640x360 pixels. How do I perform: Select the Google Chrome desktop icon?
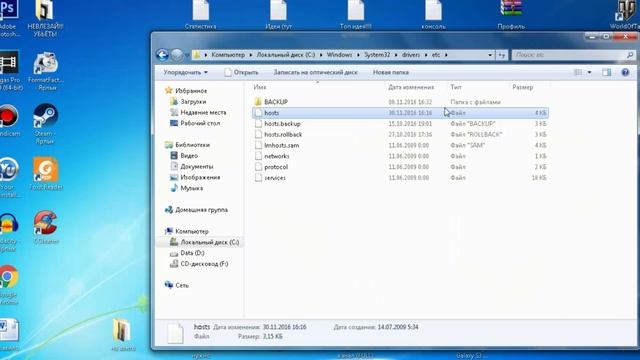(x=9, y=285)
